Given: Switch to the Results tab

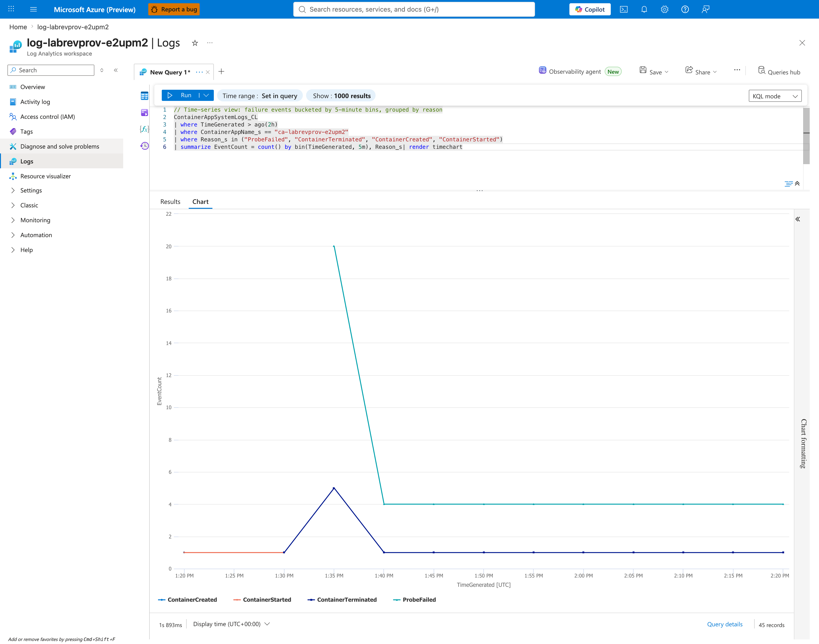Looking at the screenshot, I should (x=170, y=202).
